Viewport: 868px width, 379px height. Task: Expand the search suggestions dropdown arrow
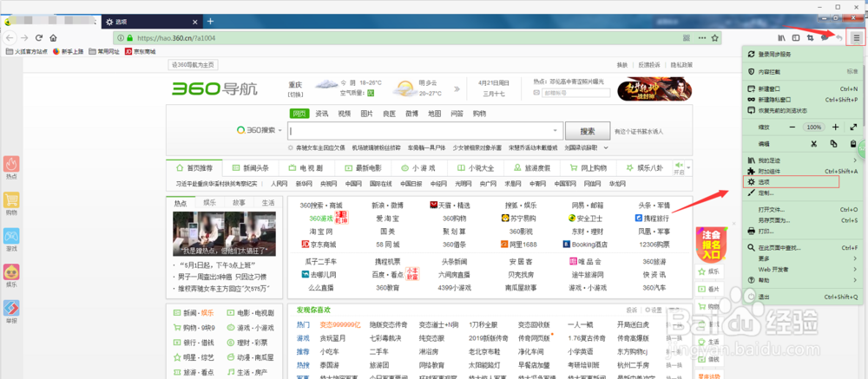click(556, 131)
